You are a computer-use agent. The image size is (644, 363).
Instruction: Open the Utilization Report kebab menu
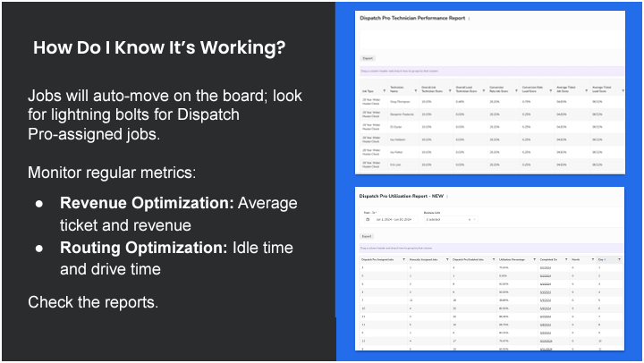(x=447, y=197)
